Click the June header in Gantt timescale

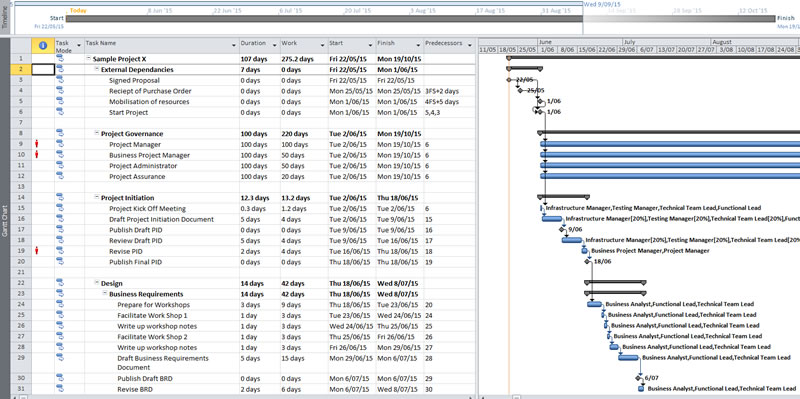[545, 42]
